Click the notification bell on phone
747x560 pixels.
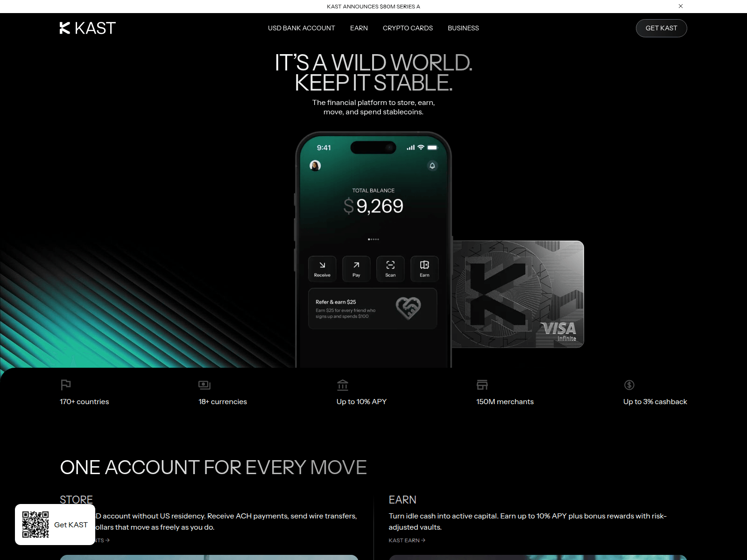pyautogui.click(x=432, y=166)
